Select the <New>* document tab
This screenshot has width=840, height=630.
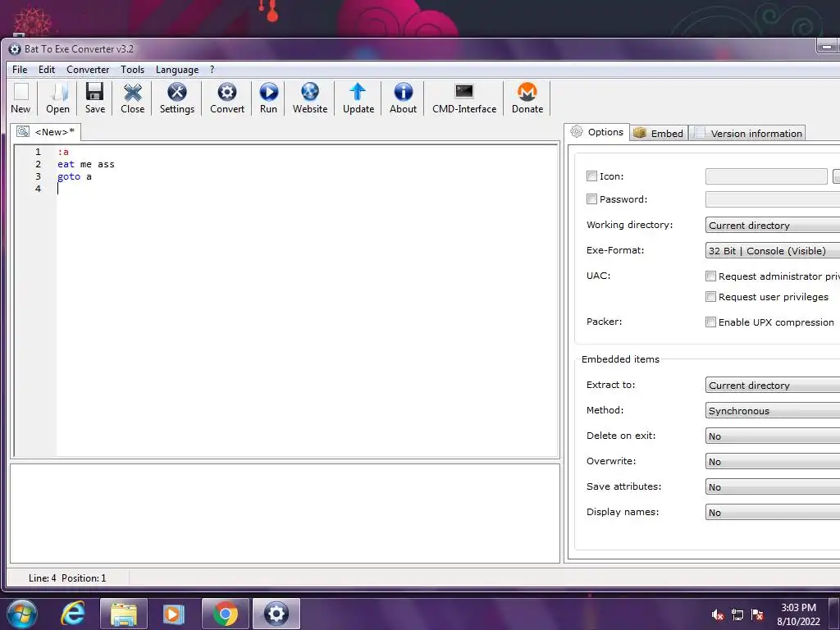point(46,132)
